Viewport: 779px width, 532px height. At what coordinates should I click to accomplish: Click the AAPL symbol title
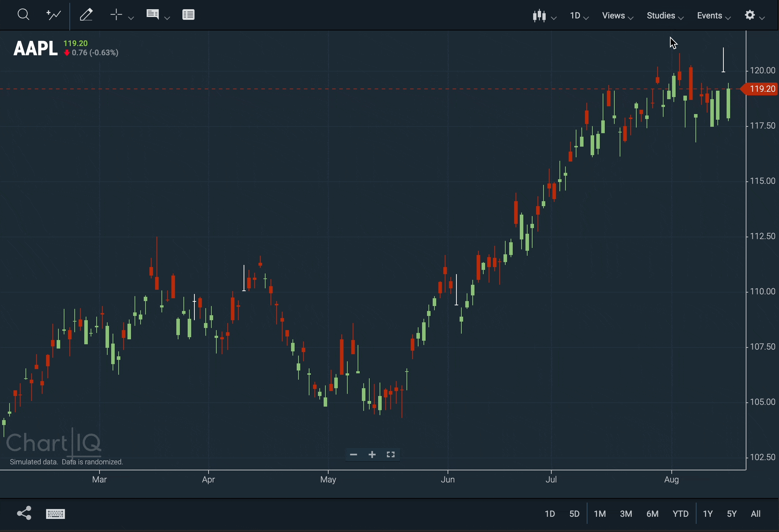coord(35,48)
